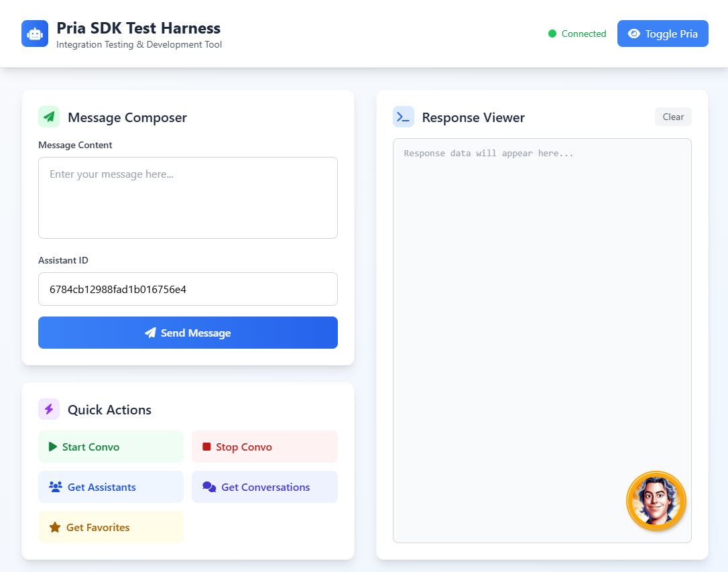
Task: Start a conversation with Start Convo
Action: pos(111,447)
